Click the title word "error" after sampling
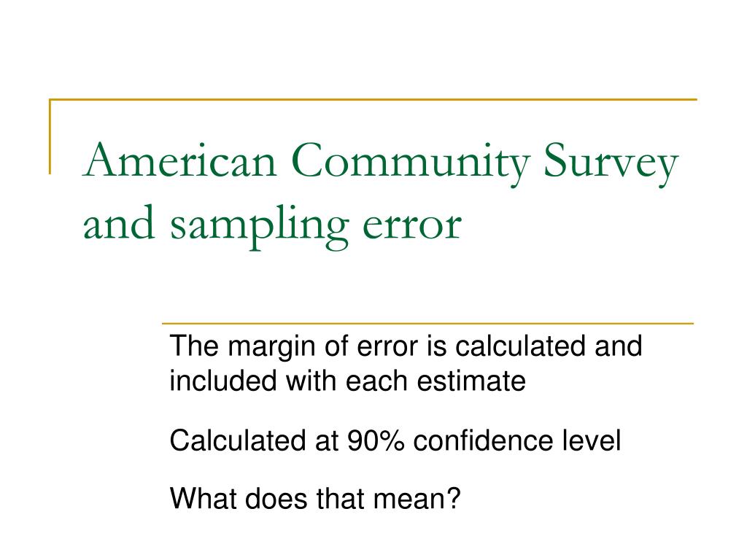747x560 pixels. click(411, 226)
